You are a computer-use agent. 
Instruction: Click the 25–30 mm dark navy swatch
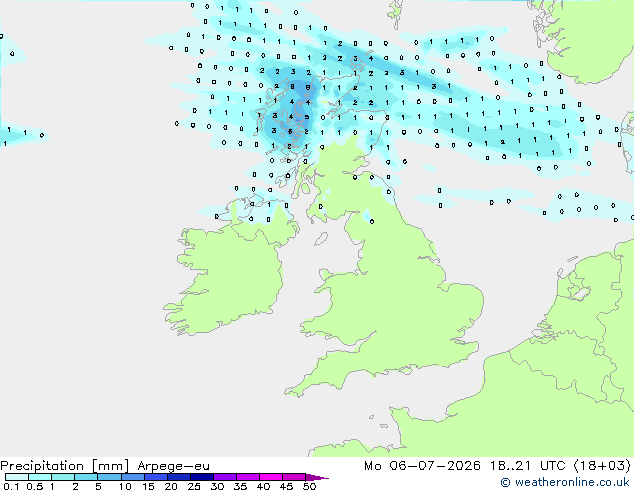pos(202,477)
